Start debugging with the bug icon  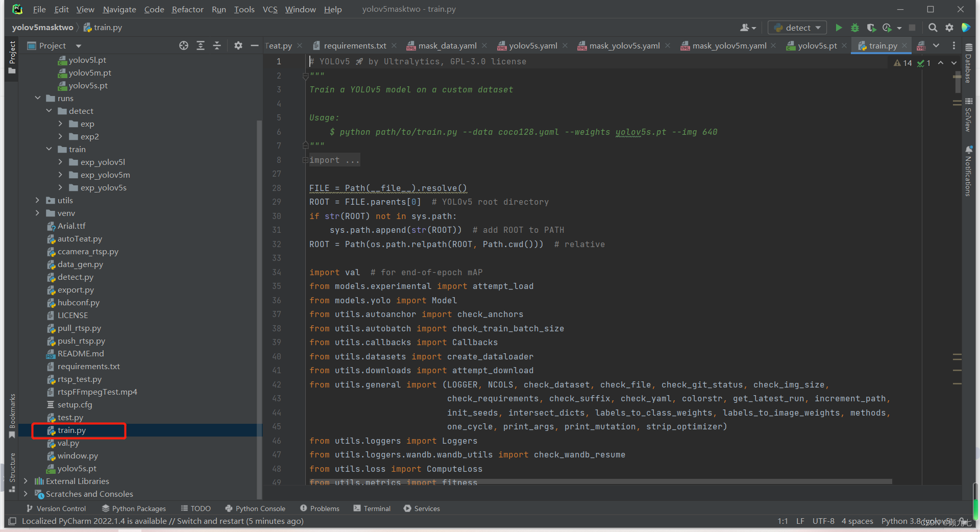coord(854,28)
